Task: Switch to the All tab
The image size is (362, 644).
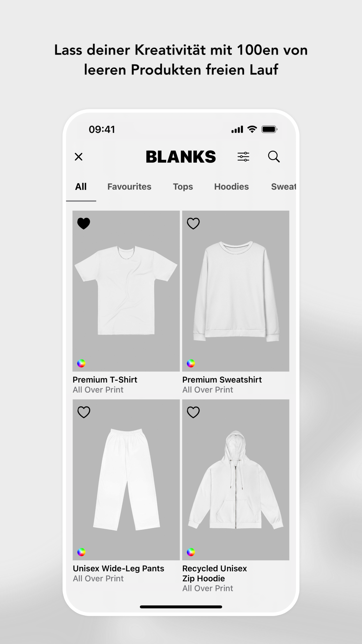Action: coord(81,187)
